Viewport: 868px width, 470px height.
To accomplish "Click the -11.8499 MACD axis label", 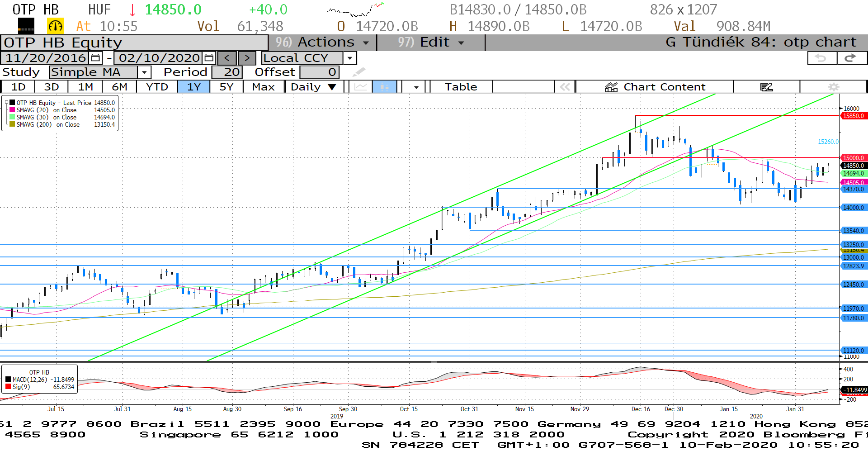I will 854,390.
